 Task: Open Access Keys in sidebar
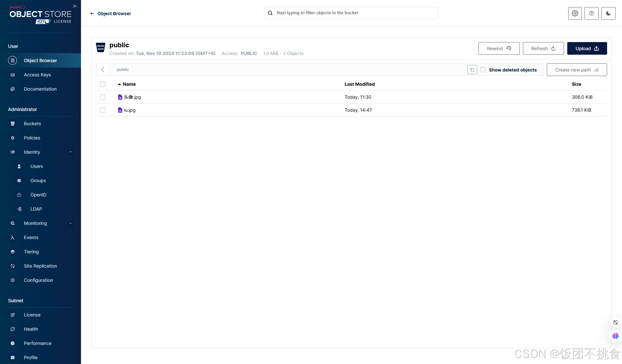click(37, 75)
